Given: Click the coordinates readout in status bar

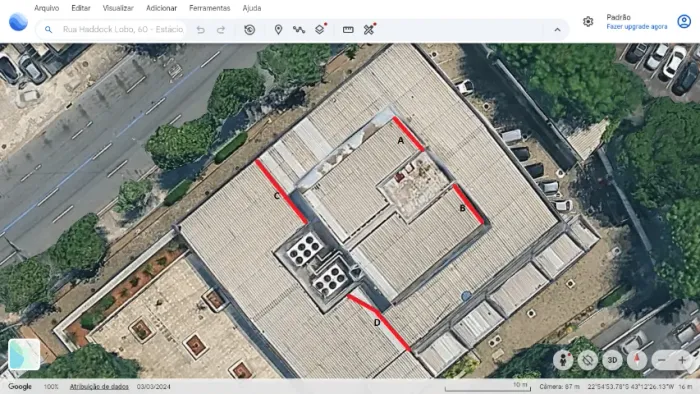Looking at the screenshot, I should click(x=631, y=386).
